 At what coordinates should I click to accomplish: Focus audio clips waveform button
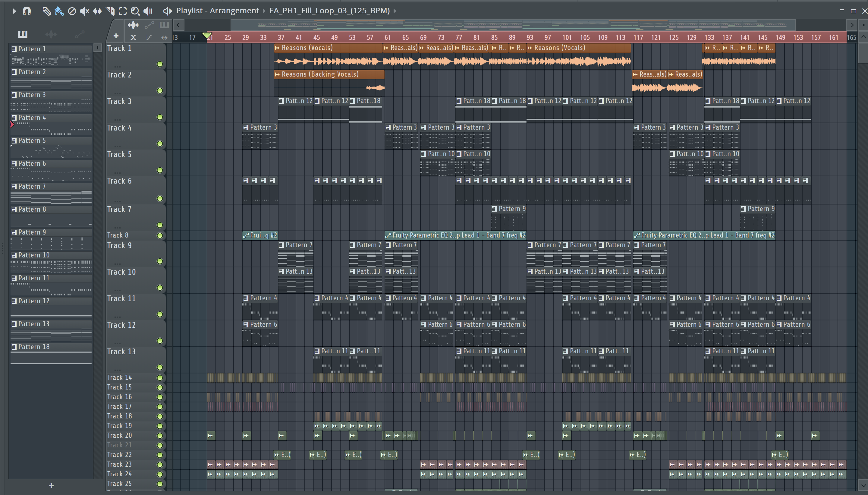133,25
